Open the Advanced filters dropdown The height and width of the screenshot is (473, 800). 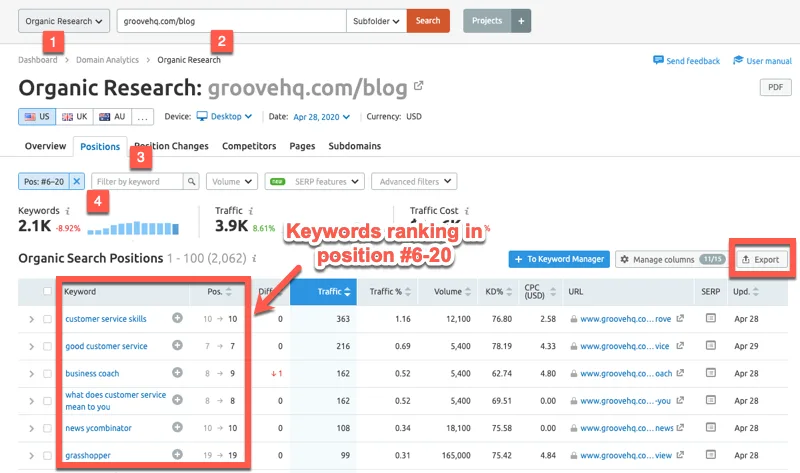(414, 181)
